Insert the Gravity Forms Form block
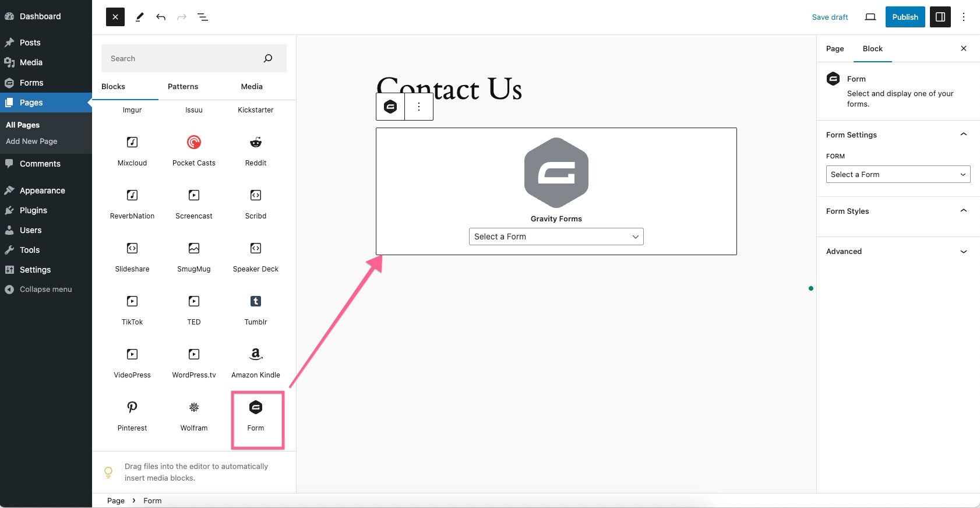 (x=256, y=416)
